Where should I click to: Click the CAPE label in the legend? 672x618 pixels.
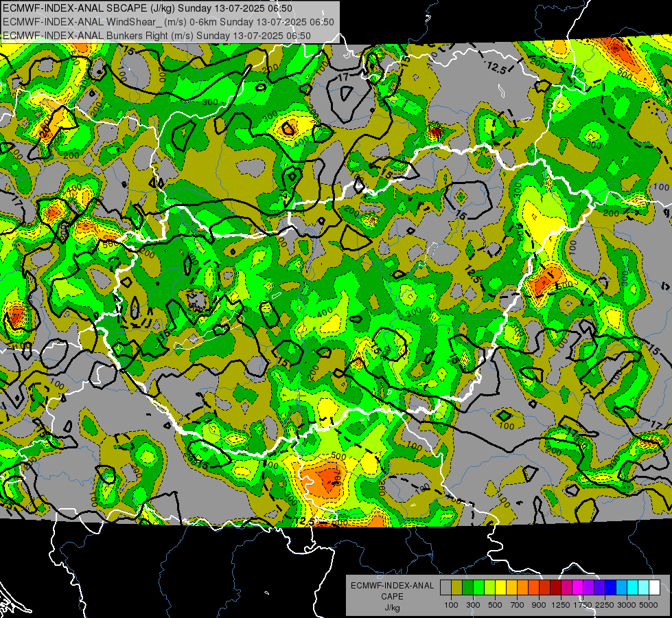tap(392, 596)
